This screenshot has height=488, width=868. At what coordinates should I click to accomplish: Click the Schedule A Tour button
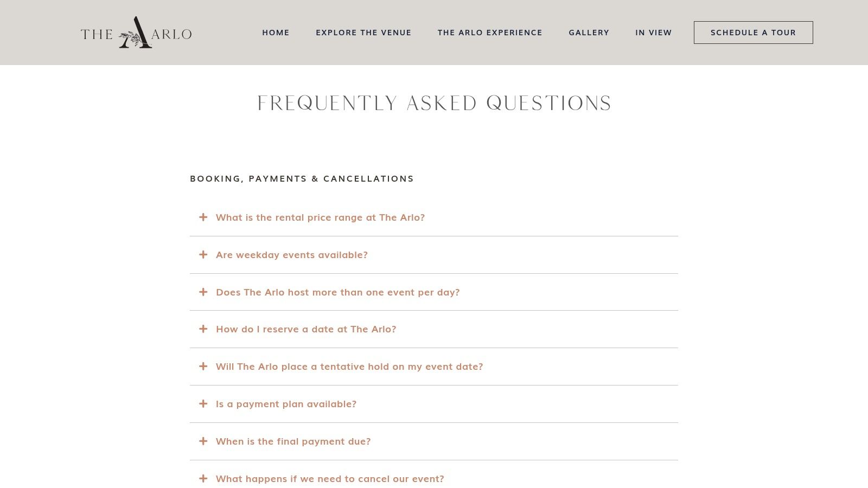(753, 33)
